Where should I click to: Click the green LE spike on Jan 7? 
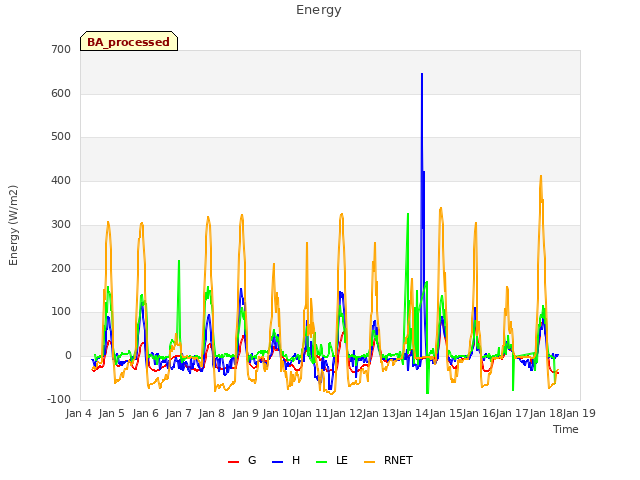(179, 261)
